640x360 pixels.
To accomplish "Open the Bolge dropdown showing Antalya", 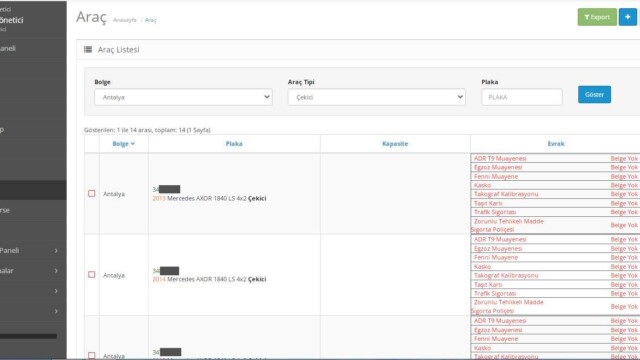I will pyautogui.click(x=183, y=97).
